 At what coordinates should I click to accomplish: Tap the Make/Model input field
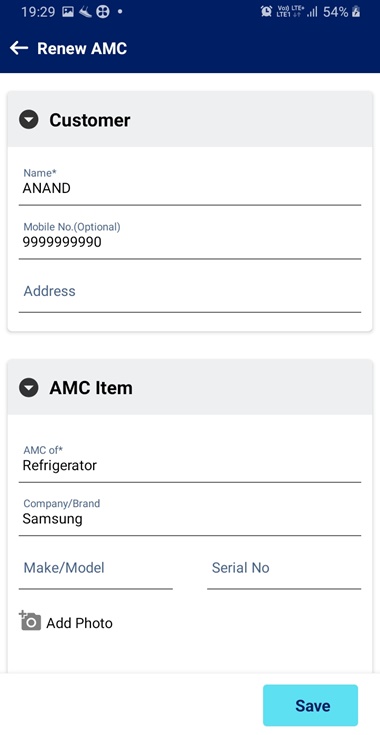pos(96,570)
